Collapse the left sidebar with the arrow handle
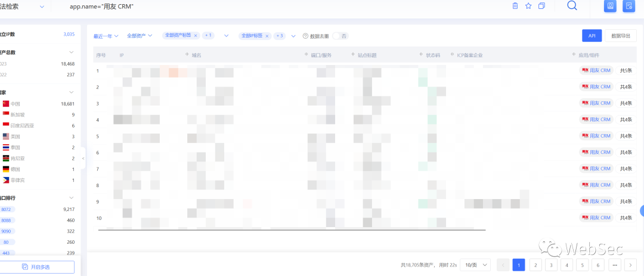 [x=83, y=158]
